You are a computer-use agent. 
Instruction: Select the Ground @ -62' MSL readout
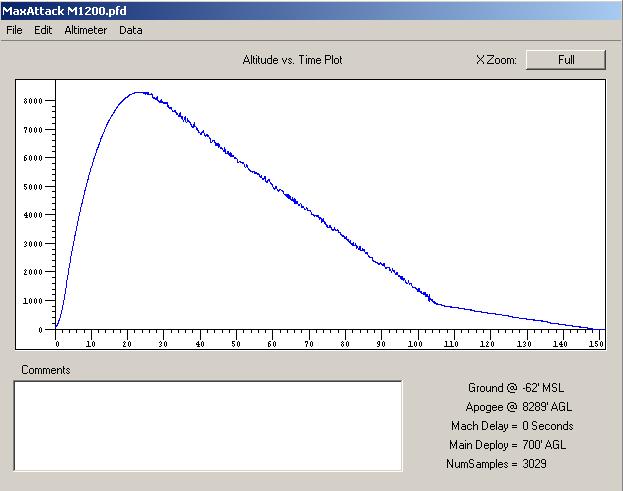[x=516, y=388]
